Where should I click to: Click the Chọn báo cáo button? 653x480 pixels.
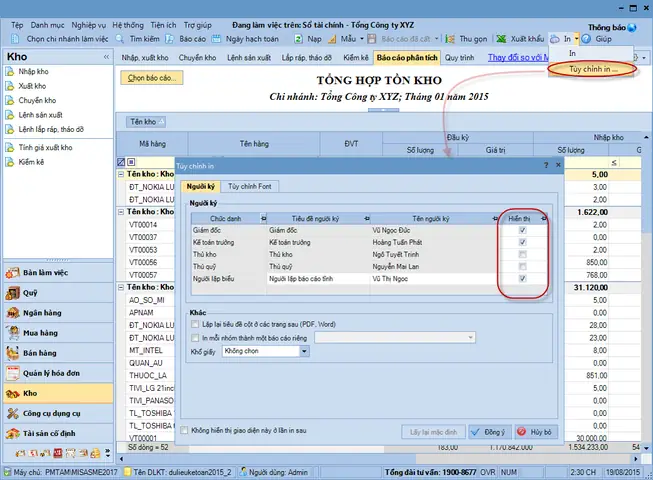(x=152, y=78)
